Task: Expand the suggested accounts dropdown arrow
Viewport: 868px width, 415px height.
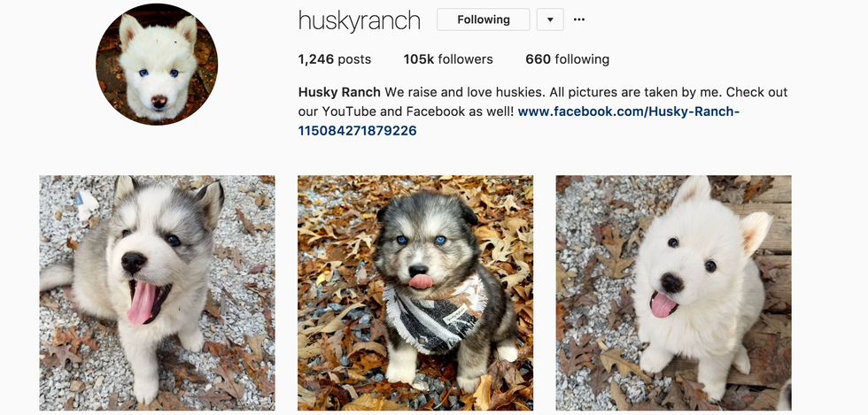Action: coord(550,19)
